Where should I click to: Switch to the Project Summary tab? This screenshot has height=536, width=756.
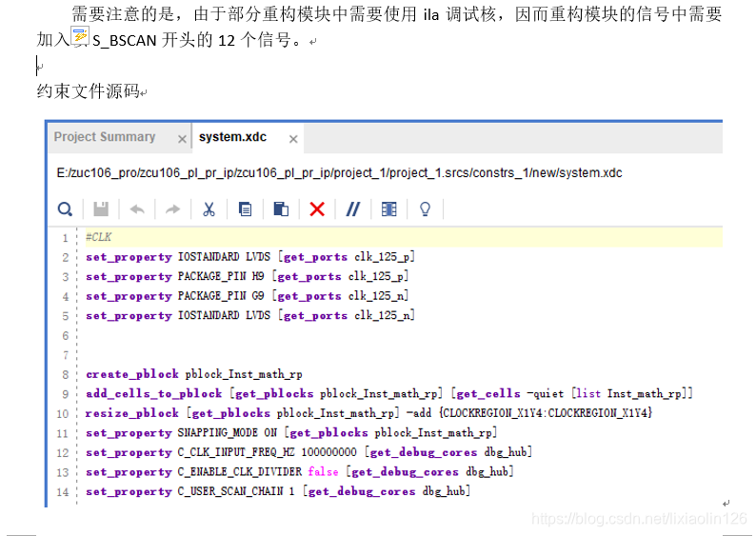[x=105, y=137]
